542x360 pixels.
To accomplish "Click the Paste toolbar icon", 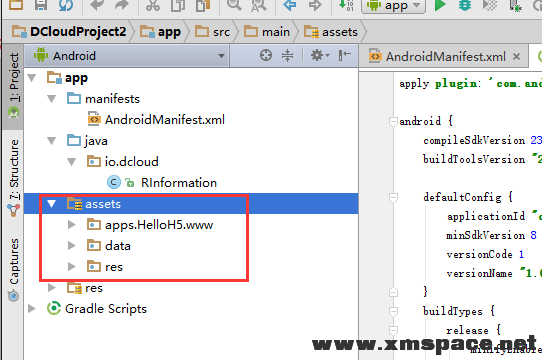I will 203,5.
